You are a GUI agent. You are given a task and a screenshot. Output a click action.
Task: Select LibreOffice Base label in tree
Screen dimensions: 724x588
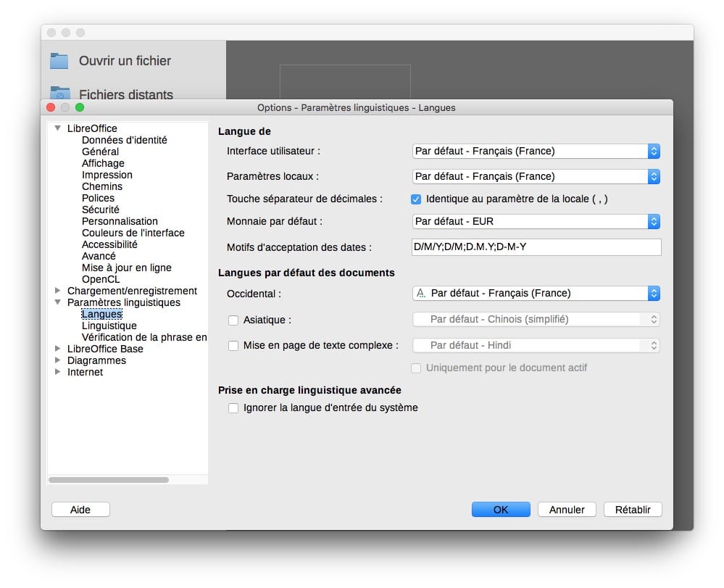pos(105,349)
